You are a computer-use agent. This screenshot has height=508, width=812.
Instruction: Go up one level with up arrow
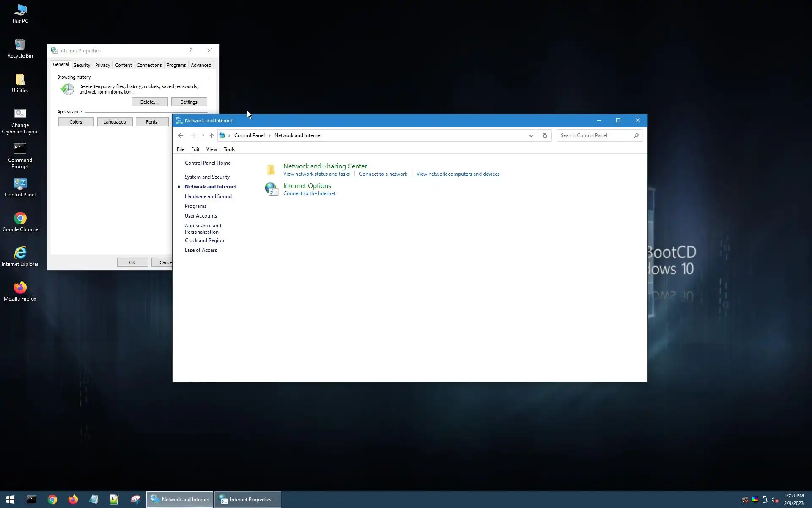(212, 135)
